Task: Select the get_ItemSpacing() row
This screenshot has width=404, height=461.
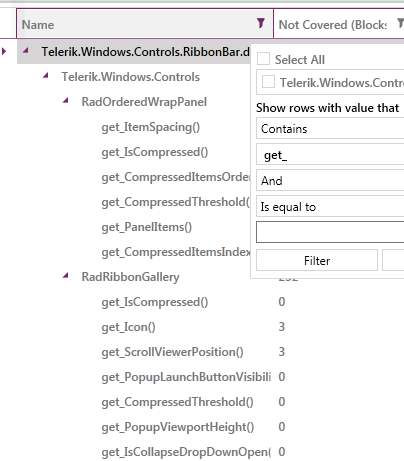Action: 151,127
